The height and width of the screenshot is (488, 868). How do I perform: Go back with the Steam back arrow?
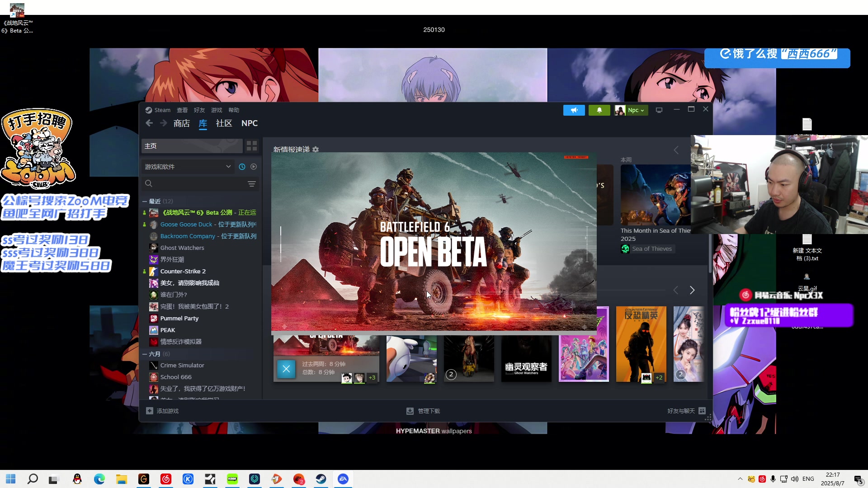149,123
